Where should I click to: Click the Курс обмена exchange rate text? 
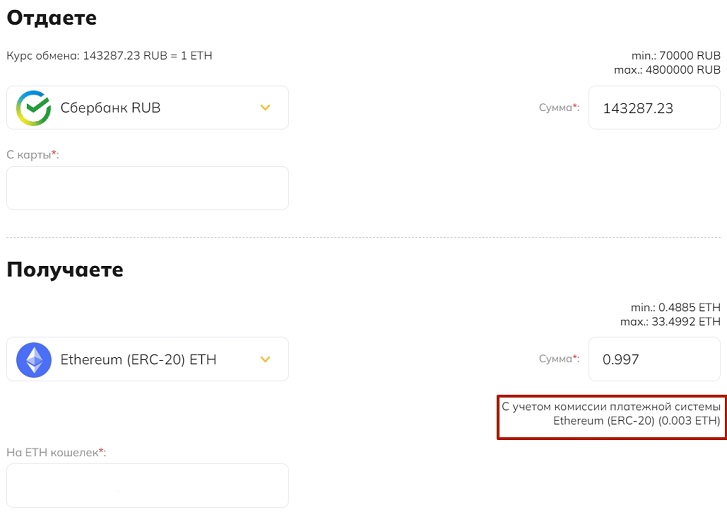109,56
